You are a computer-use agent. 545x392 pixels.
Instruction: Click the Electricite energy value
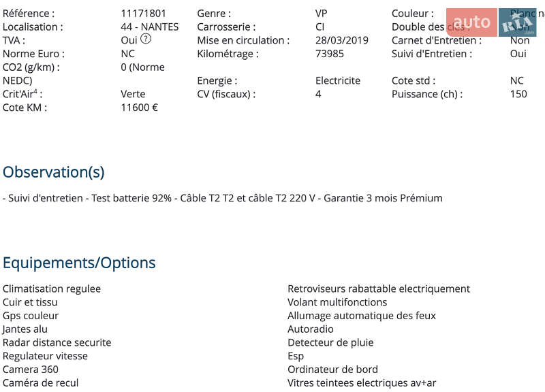click(x=337, y=81)
